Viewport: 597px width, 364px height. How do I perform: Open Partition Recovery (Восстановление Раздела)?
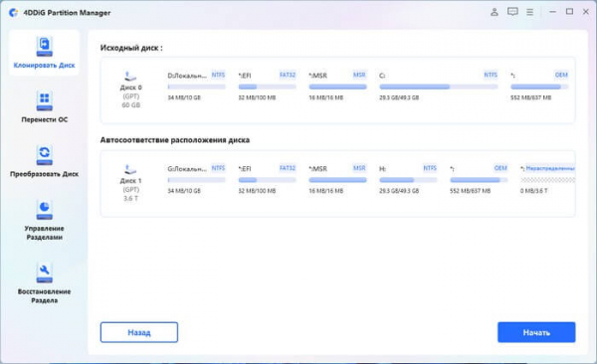44,283
